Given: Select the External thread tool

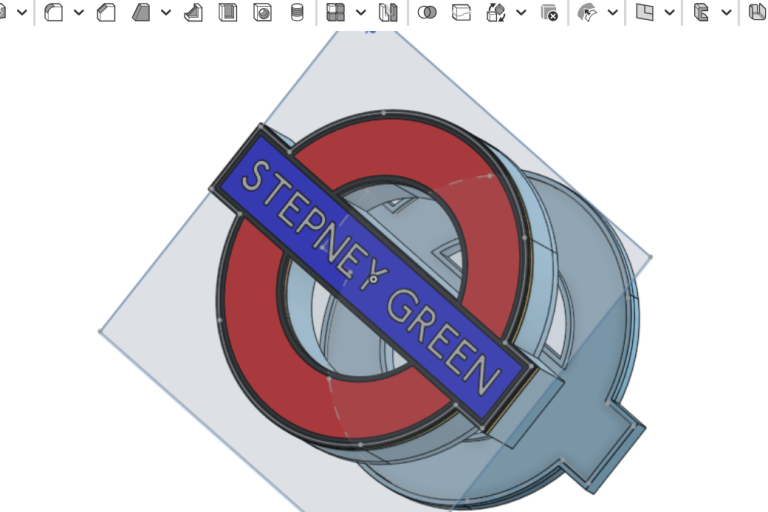Looking at the screenshot, I should pos(297,12).
